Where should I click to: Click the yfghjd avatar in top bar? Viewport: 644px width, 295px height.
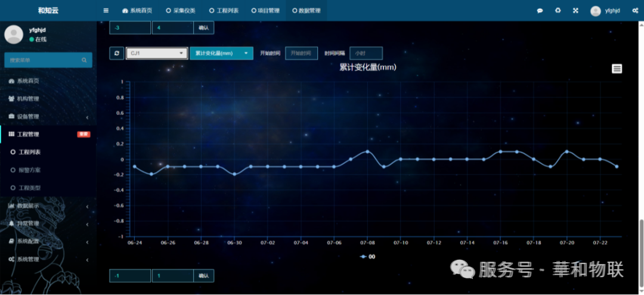[x=596, y=11]
